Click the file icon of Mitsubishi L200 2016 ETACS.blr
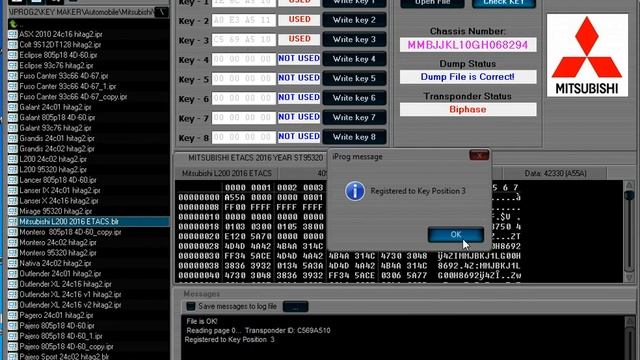640x360 pixels. [x=13, y=222]
